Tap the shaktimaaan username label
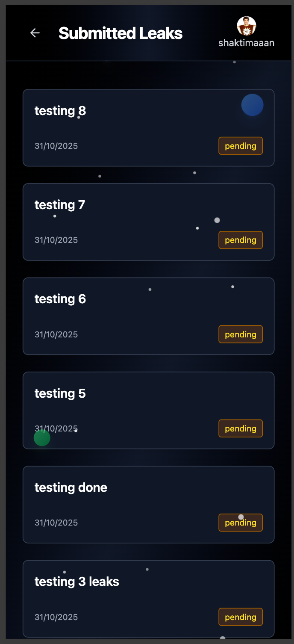This screenshot has height=644, width=294. [246, 42]
